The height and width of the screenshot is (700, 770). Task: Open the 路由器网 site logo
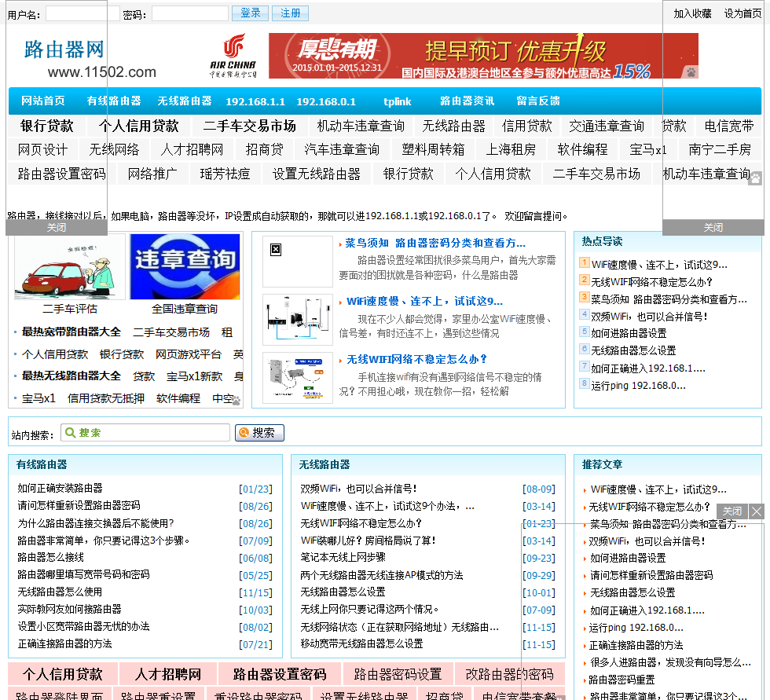click(88, 59)
